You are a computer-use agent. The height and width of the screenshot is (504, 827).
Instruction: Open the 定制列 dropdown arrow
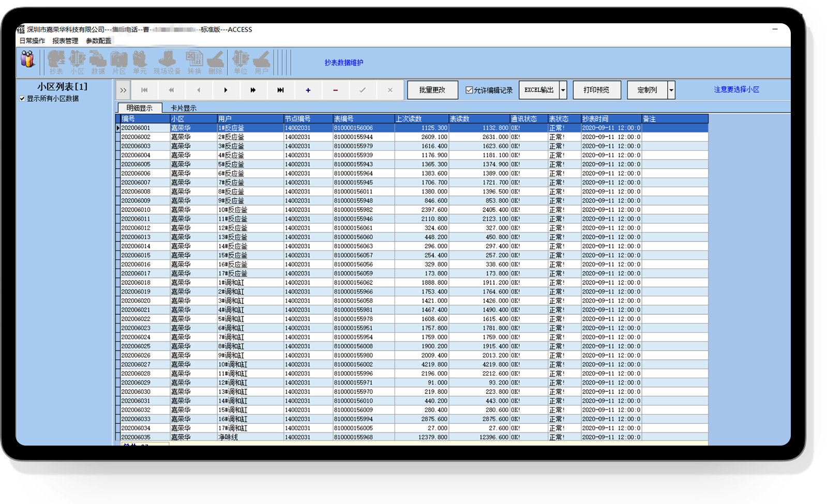(671, 90)
